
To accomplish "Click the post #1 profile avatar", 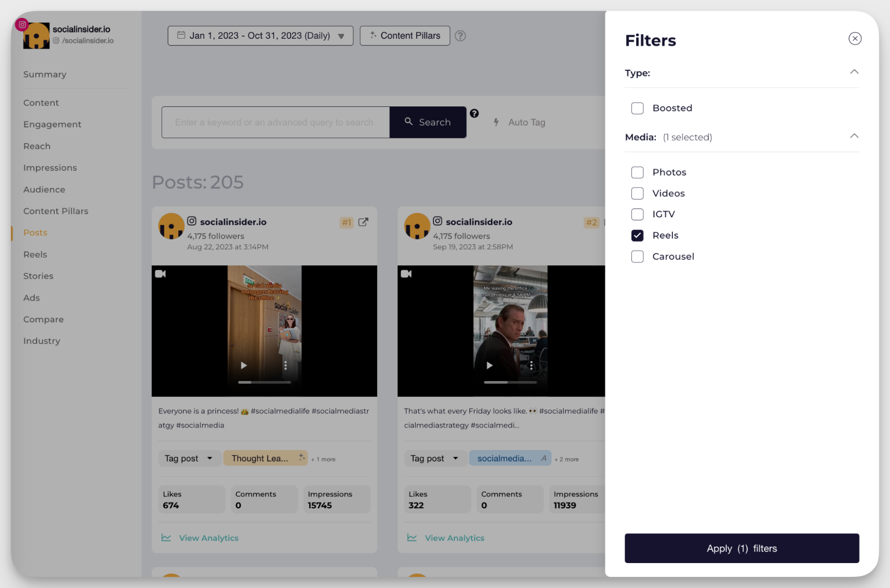I will tap(171, 226).
